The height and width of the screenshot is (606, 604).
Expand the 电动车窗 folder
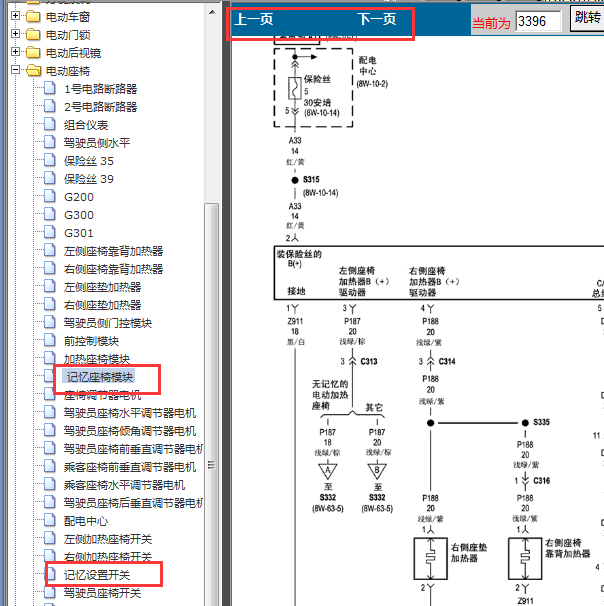15,16
